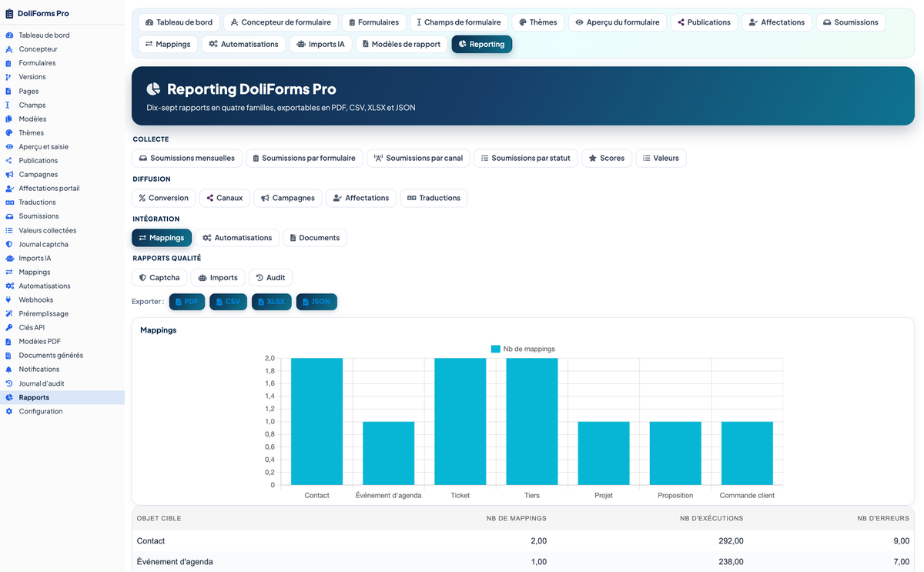This screenshot has width=924, height=572.
Task: Select the Captcha quality report
Action: [159, 277]
